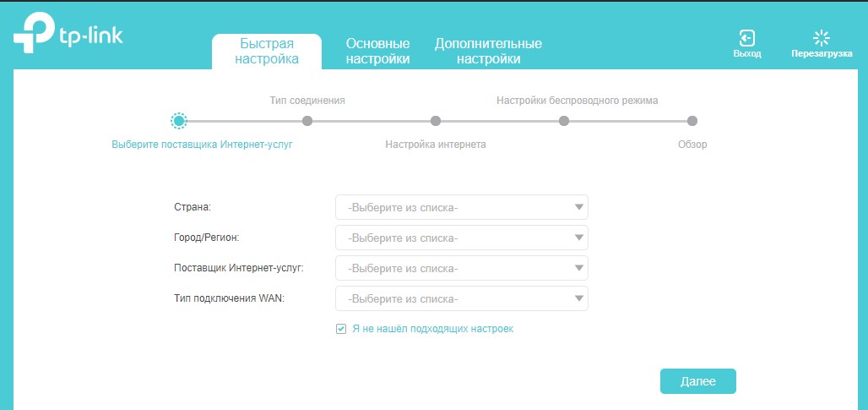Click the Настройки беспроводного режима label

(578, 101)
